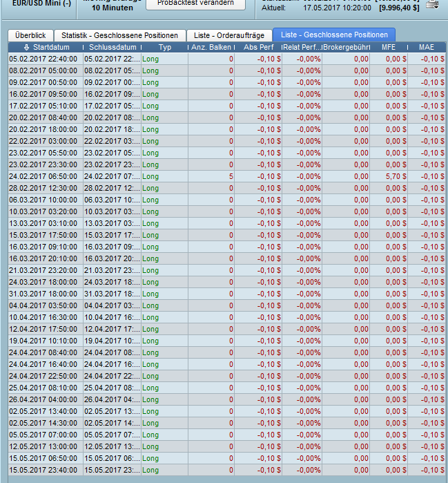The height and width of the screenshot is (483, 448).
Task: Sort by Schlussdatum column header
Action: click(x=113, y=48)
